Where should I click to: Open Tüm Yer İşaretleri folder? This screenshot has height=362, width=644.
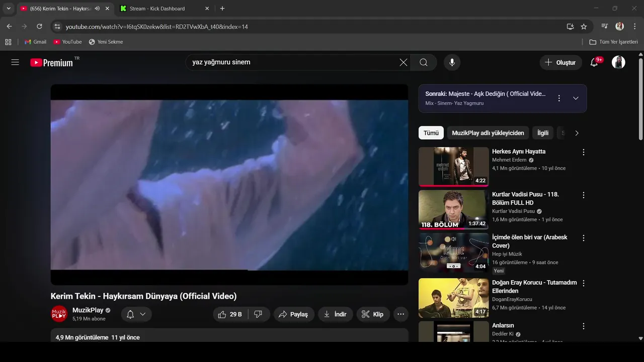614,42
